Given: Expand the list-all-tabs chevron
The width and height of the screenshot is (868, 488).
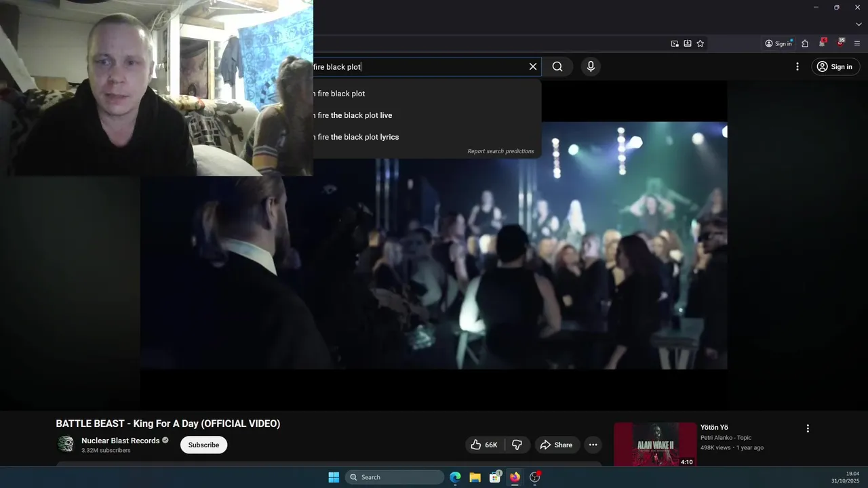Looking at the screenshot, I should (859, 24).
